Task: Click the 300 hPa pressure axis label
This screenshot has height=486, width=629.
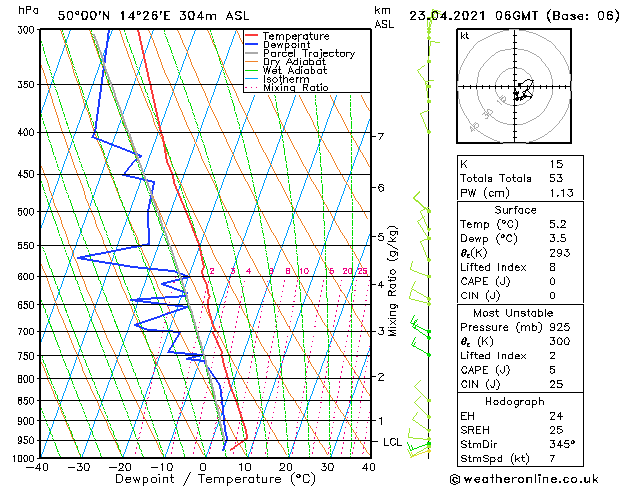Action: (27, 30)
